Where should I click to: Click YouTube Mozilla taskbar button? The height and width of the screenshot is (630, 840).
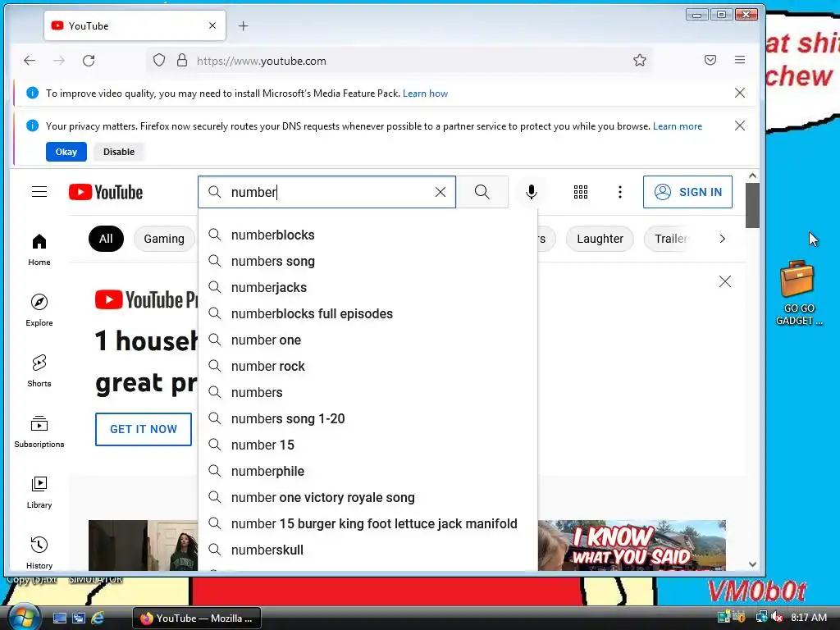pos(197,619)
